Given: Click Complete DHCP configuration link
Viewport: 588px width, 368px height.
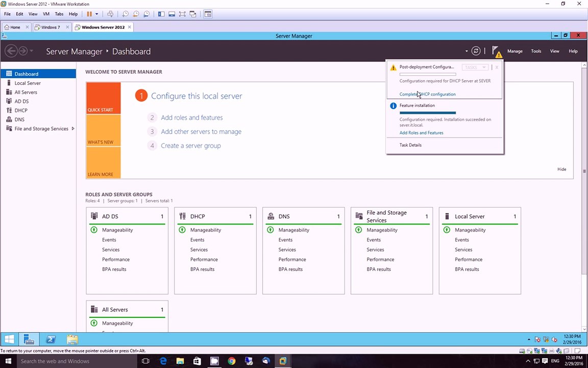Looking at the screenshot, I should point(428,94).
